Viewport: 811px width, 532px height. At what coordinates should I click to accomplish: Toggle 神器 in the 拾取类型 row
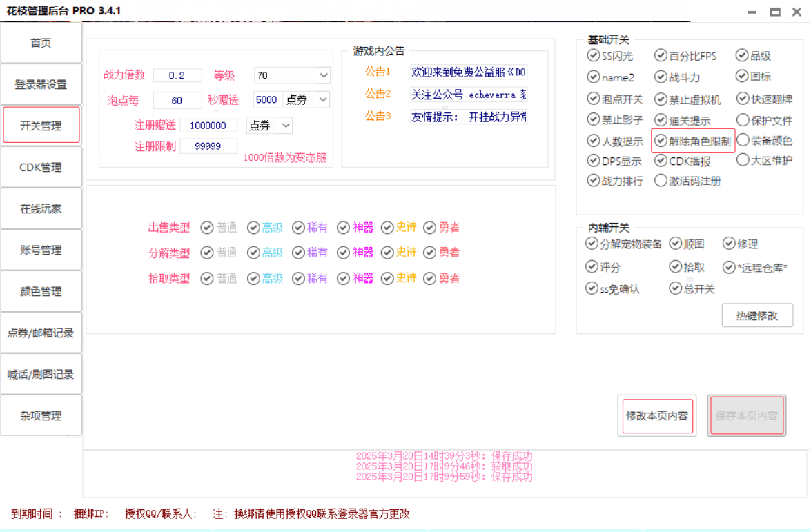(x=343, y=279)
